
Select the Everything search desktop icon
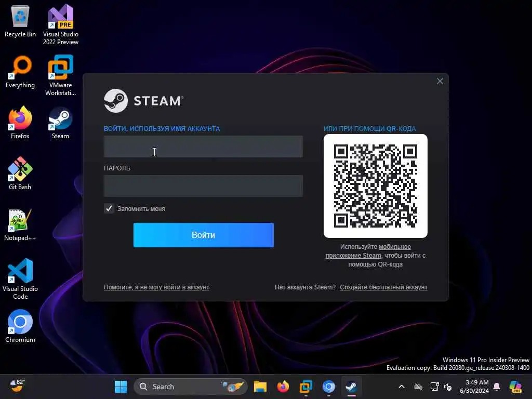pyautogui.click(x=20, y=72)
